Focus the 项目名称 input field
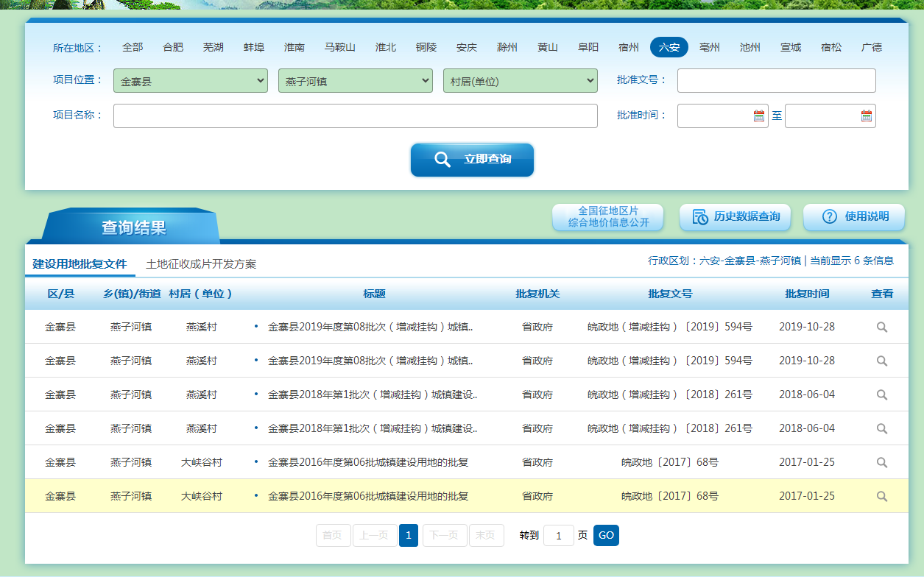Screen dimensions: 924x577 pos(356,116)
